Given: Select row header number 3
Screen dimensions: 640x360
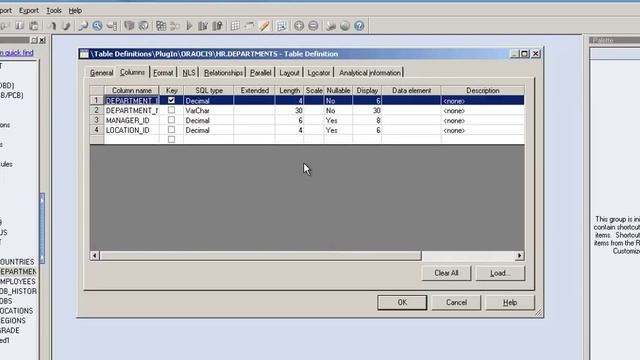Looking at the screenshot, I should [97, 120].
